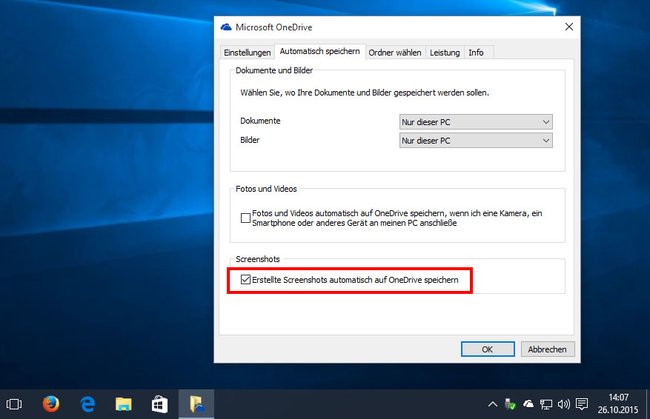This screenshot has width=650, height=419.
Task: Open File Explorer in the taskbar
Action: point(124,404)
